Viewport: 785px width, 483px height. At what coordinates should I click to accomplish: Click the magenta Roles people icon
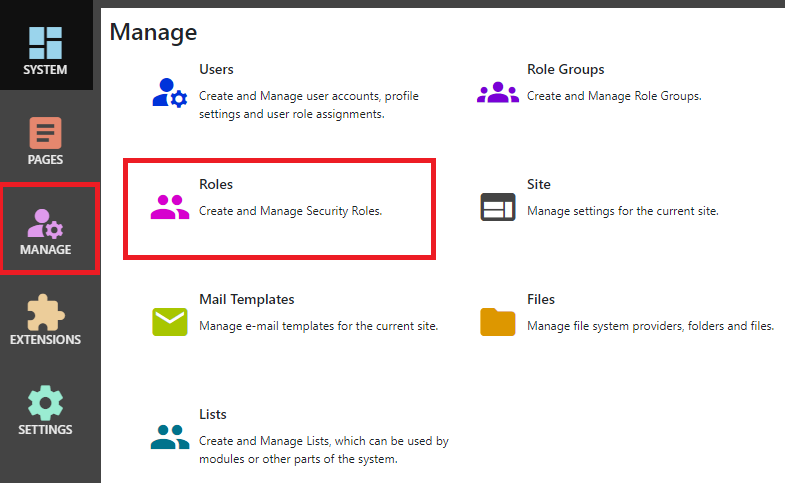(169, 207)
